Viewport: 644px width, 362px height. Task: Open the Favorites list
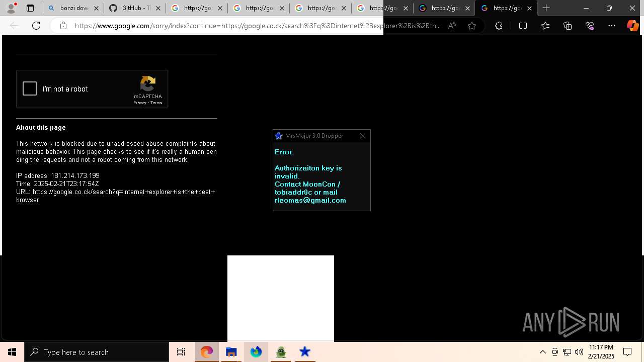pyautogui.click(x=545, y=26)
